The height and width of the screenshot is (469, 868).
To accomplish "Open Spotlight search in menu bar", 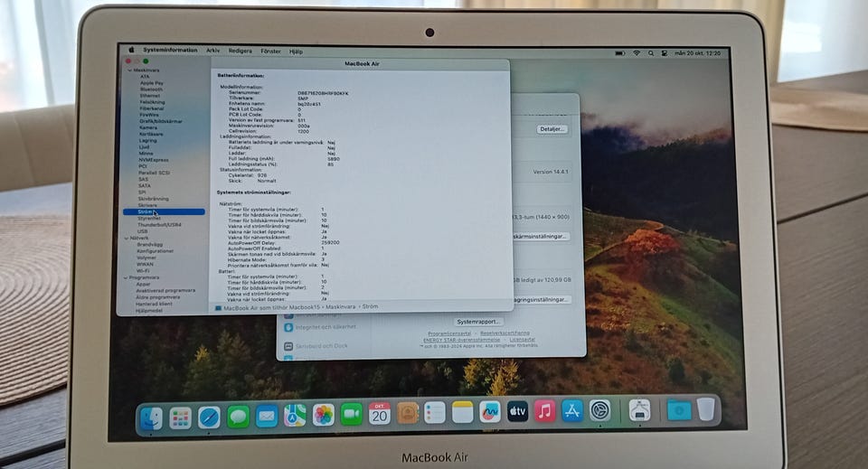I will 651,53.
